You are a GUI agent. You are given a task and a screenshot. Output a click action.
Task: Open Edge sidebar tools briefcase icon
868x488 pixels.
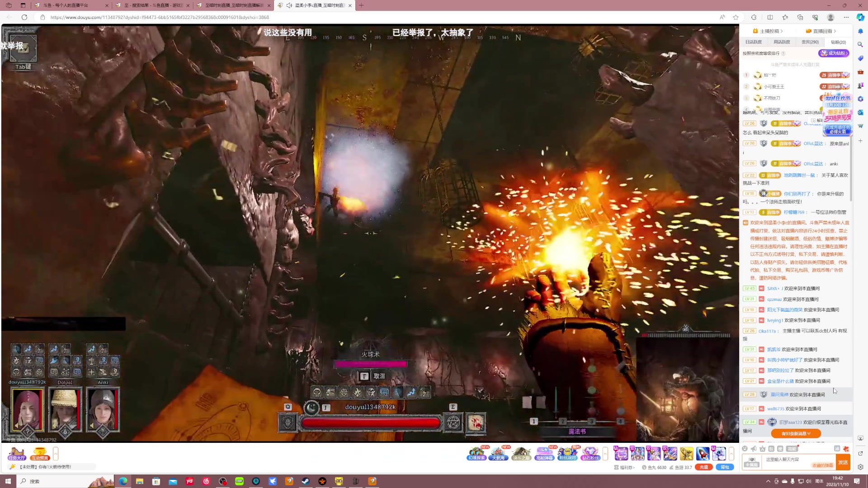coord(860,71)
